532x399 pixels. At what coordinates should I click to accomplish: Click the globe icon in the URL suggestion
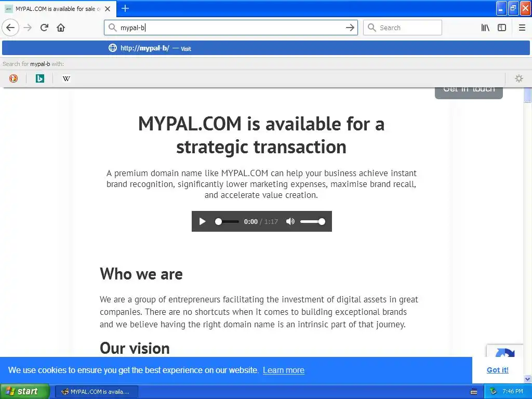pos(112,48)
